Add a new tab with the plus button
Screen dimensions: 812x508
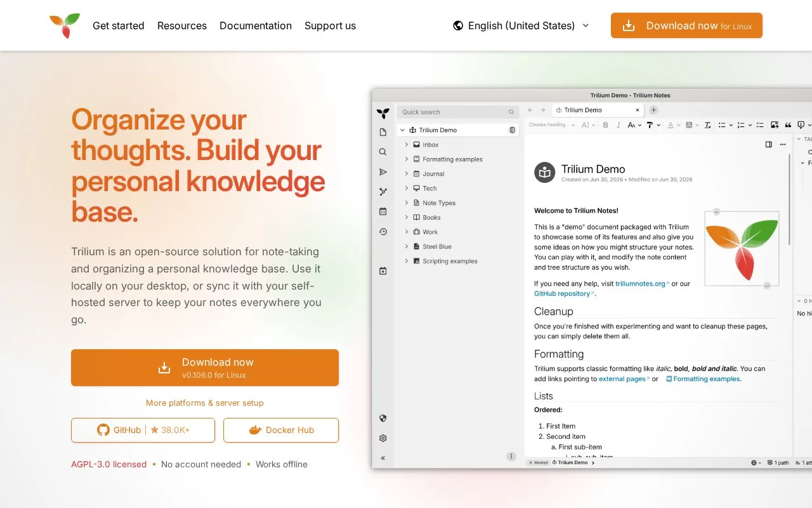click(x=653, y=110)
